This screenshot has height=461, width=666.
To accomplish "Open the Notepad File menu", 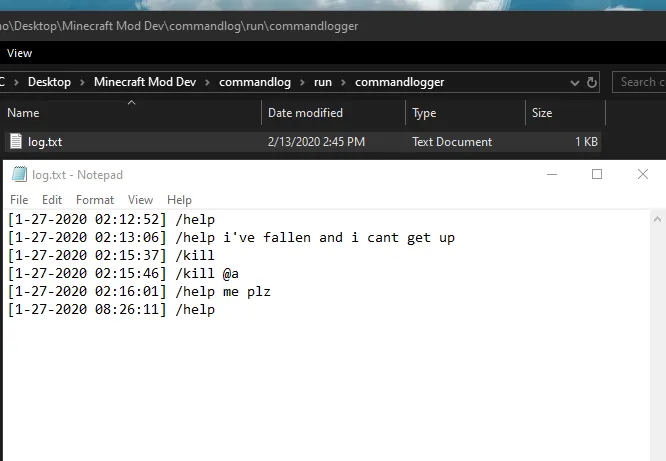I will pos(19,200).
